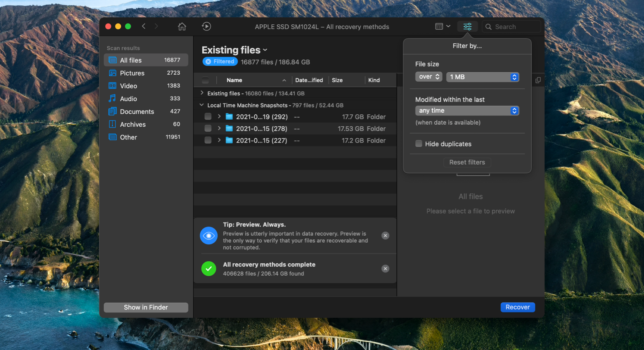Select Audio category in sidebar
Viewport: 644px width, 350px height.
(x=146, y=99)
